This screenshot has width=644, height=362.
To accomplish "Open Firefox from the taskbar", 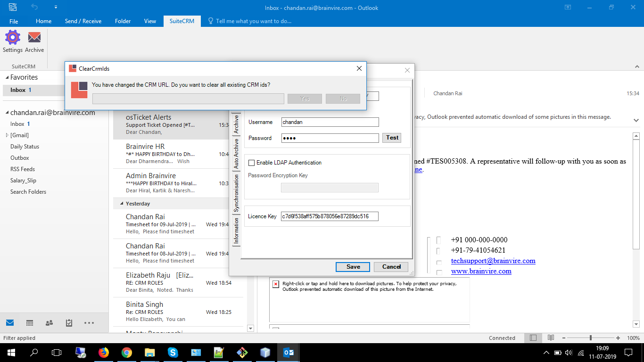I will 103,352.
